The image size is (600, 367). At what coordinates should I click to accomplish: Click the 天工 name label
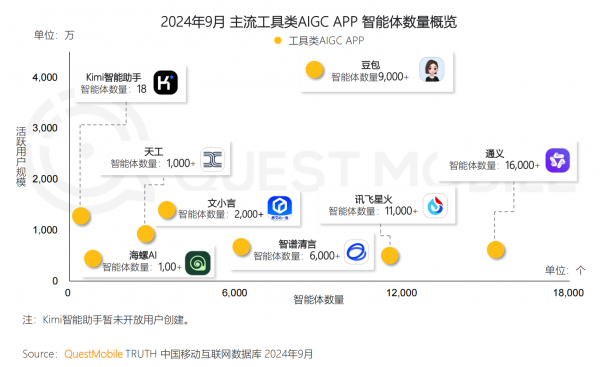pos(153,152)
